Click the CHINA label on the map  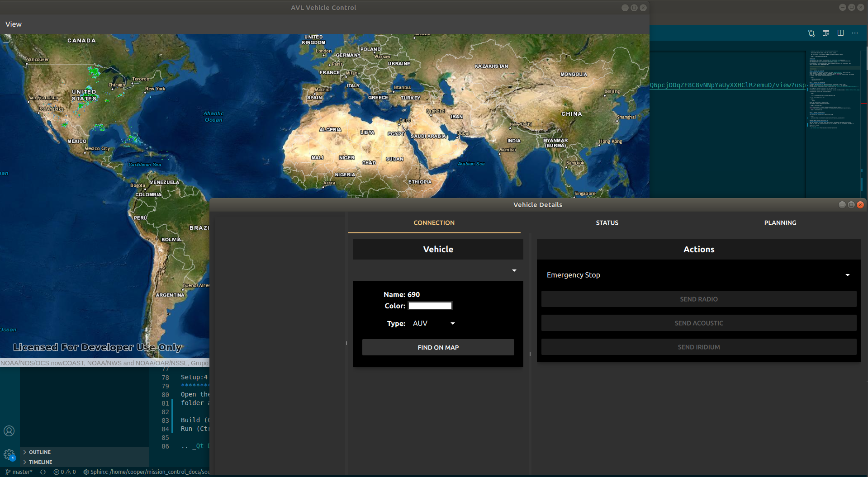coord(572,114)
